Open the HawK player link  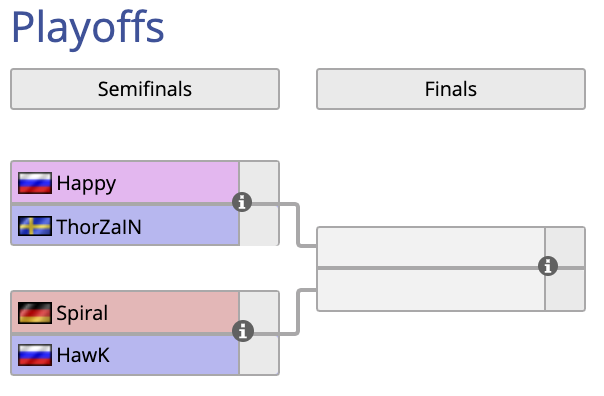[x=83, y=355]
